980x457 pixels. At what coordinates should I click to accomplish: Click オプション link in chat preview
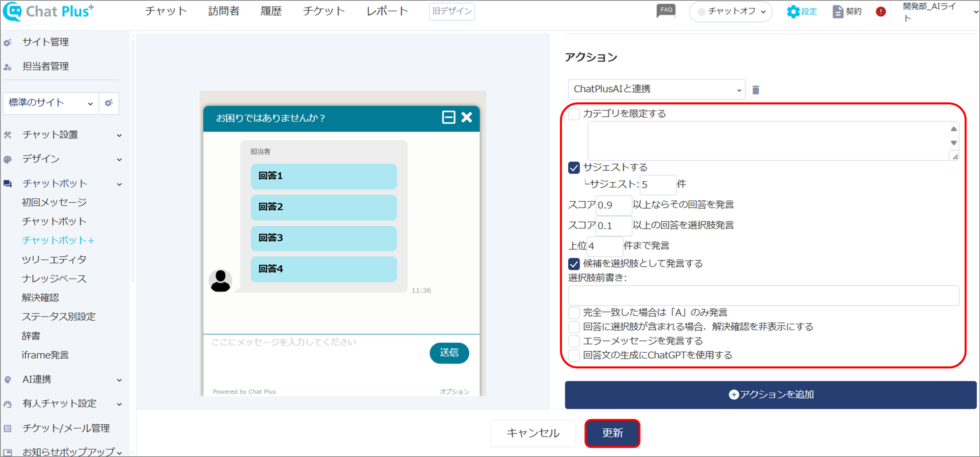[x=454, y=392]
